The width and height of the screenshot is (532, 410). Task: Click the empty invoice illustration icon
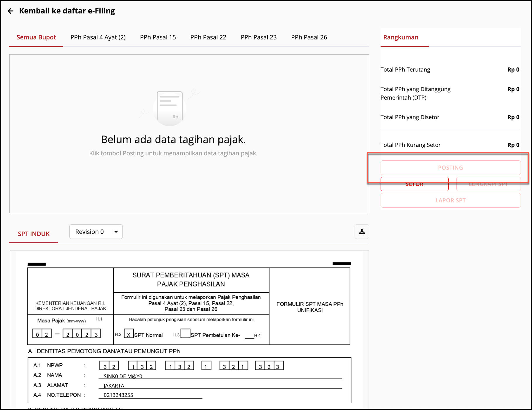[170, 107]
